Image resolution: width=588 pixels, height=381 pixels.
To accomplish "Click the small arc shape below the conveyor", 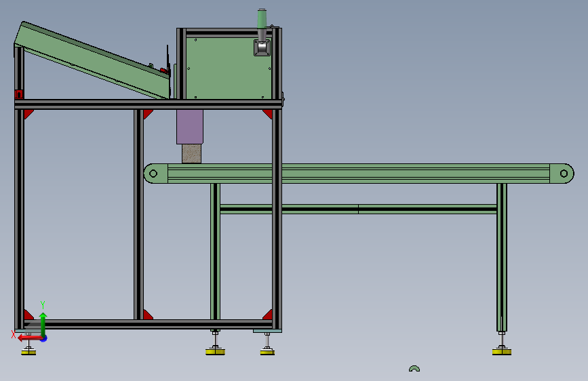I will (x=414, y=369).
